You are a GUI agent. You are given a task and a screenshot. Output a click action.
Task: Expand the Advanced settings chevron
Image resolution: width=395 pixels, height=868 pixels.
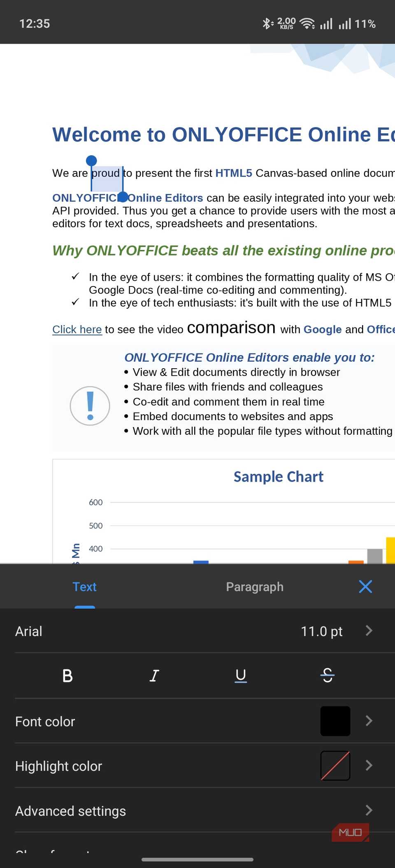click(369, 810)
